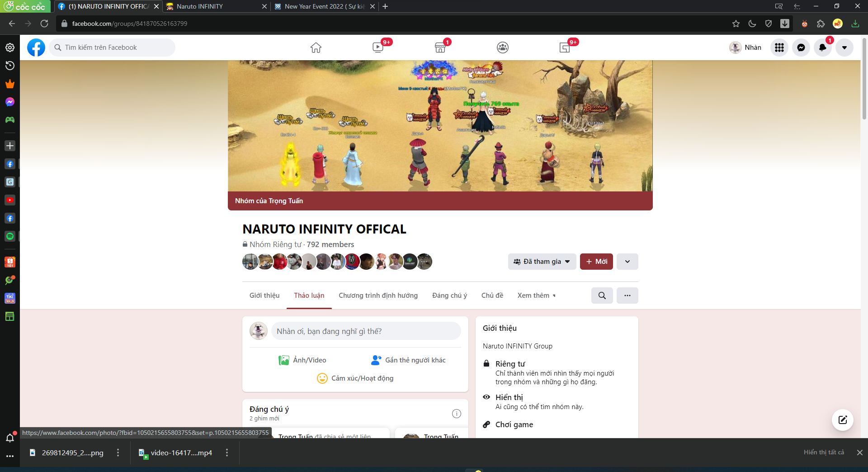Open downloaded video-16417 mp4 file
The height and width of the screenshot is (472, 868).
175,453
